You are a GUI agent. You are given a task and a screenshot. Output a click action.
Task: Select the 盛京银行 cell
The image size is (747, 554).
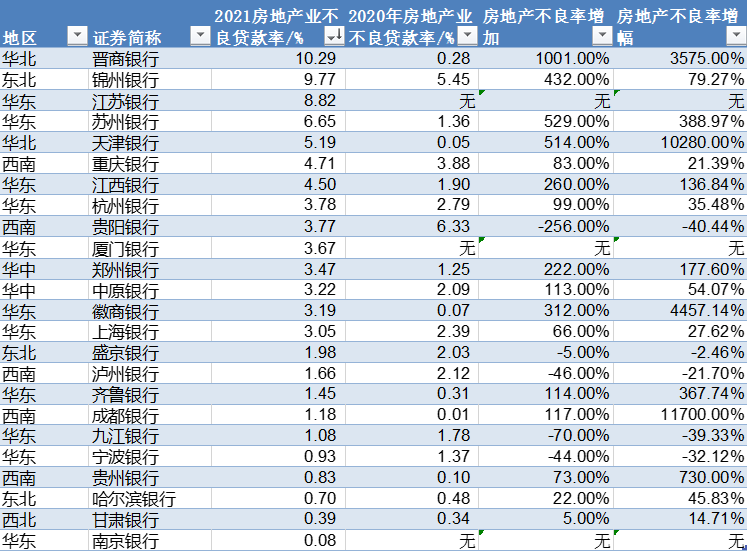coord(150,352)
